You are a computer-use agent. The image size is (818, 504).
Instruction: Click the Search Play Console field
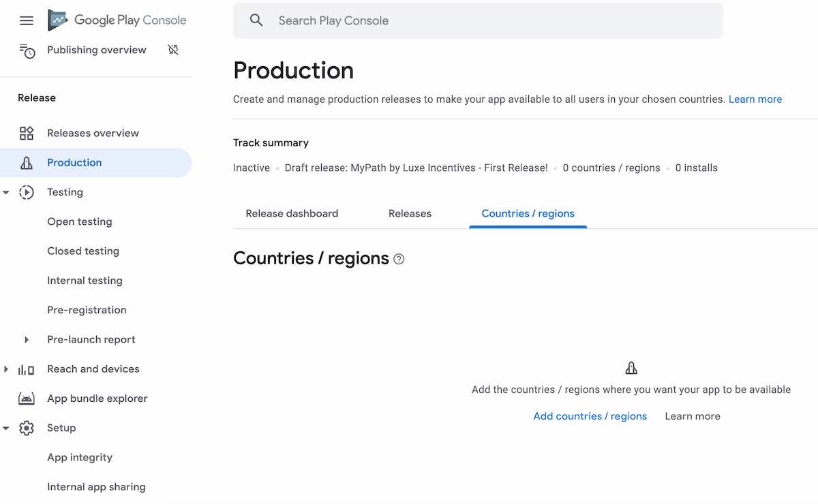(478, 20)
